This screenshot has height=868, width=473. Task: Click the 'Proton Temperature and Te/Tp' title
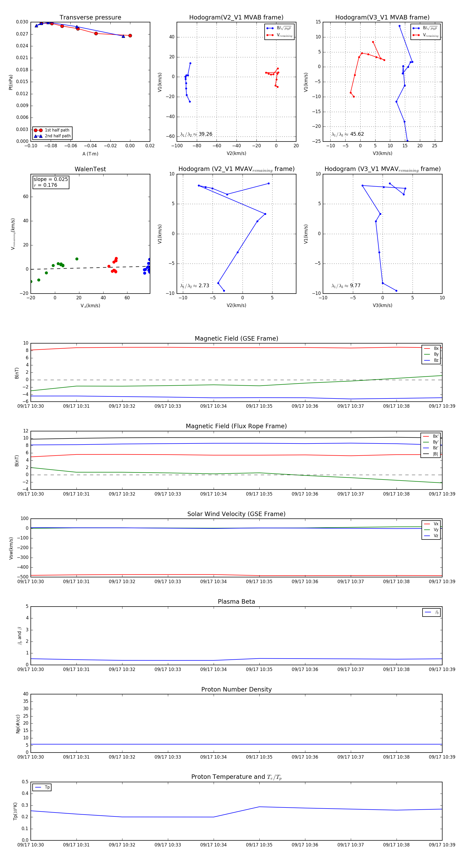(236, 777)
